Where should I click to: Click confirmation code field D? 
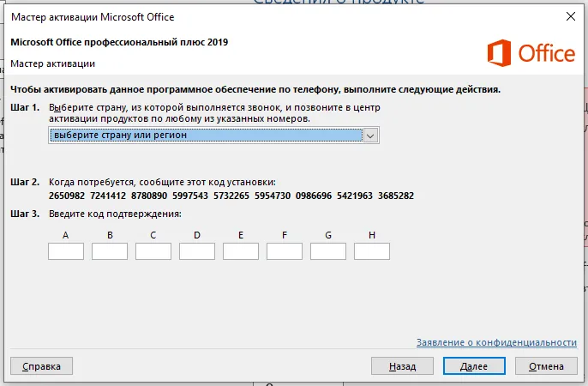tap(197, 251)
